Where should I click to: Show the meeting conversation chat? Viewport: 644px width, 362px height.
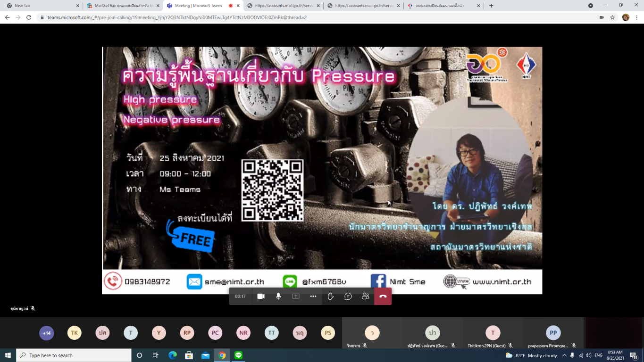pos(348,296)
